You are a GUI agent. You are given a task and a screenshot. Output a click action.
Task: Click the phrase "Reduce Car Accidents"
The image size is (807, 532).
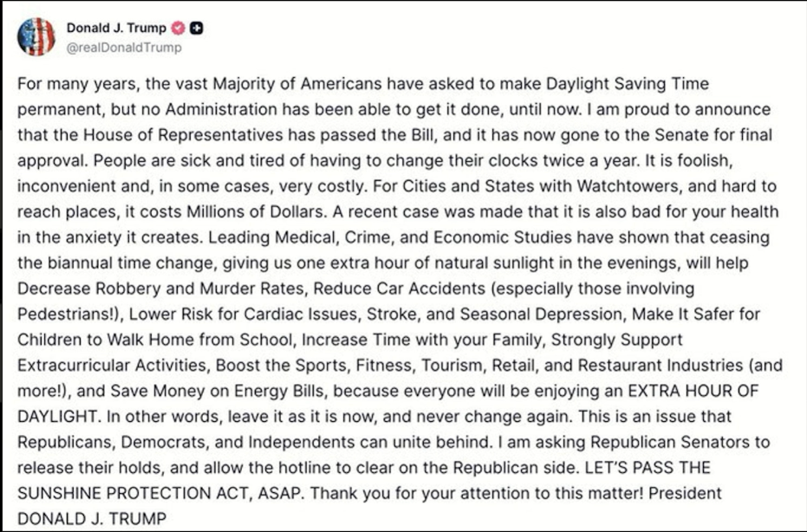400,289
